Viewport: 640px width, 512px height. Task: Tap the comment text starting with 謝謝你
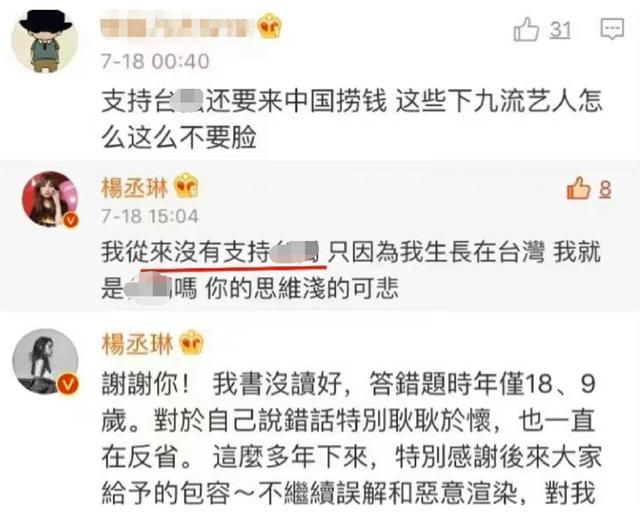click(351, 439)
